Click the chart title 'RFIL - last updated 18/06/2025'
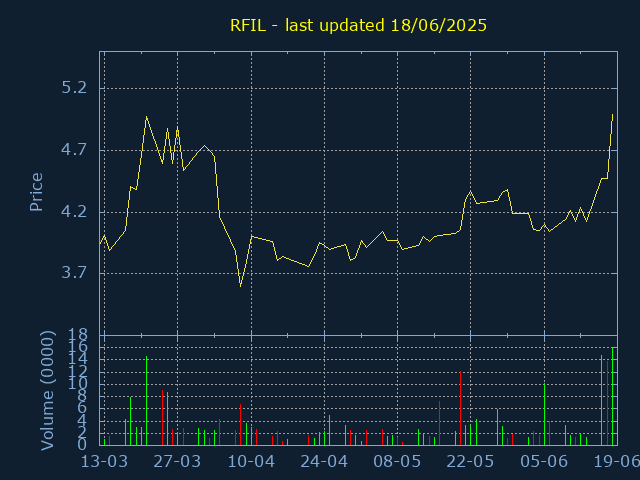The image size is (640, 480). click(x=358, y=26)
